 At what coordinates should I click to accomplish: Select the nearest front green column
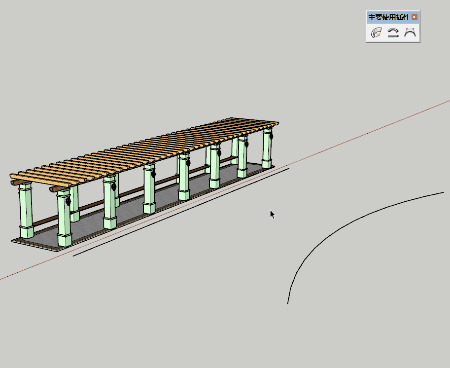[x=64, y=218]
